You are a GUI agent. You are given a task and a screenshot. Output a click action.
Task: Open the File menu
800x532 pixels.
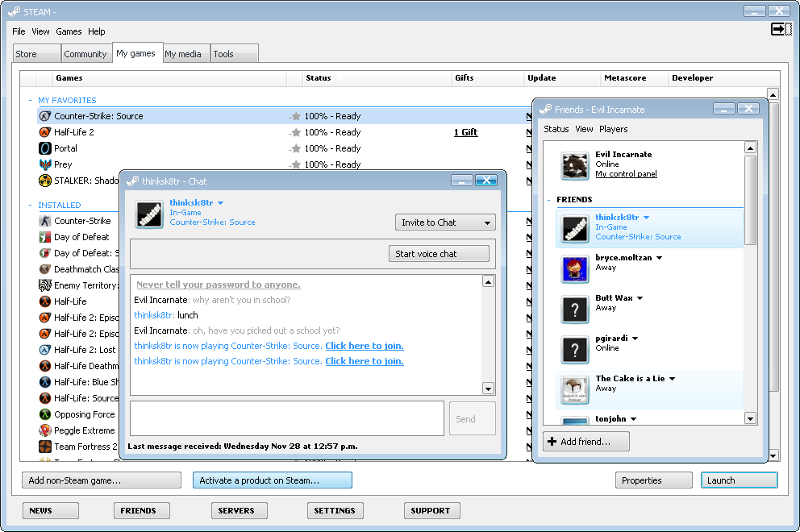tap(19, 31)
